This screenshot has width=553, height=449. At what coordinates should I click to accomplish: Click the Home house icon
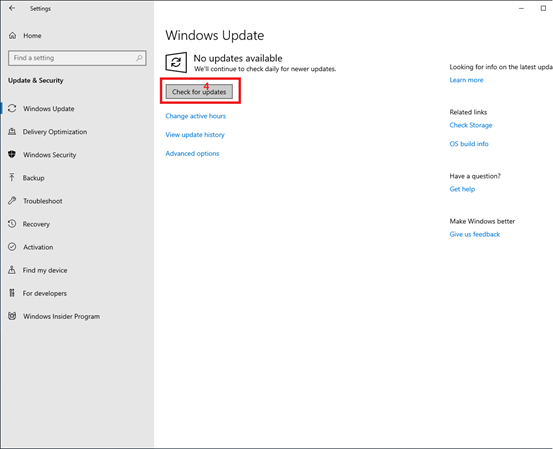coord(12,35)
